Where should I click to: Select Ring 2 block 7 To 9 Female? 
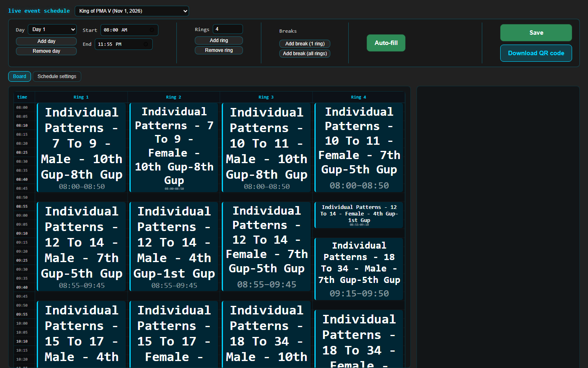[x=174, y=148]
